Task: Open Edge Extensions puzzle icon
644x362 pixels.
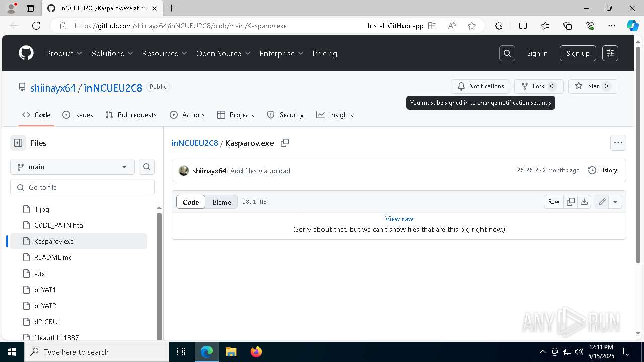Action: 499,26
